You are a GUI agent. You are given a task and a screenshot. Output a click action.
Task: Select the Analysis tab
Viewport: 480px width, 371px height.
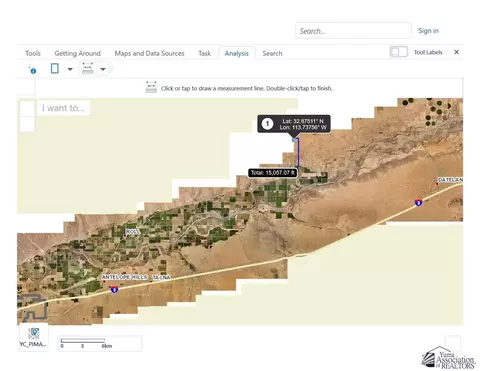[x=237, y=53]
